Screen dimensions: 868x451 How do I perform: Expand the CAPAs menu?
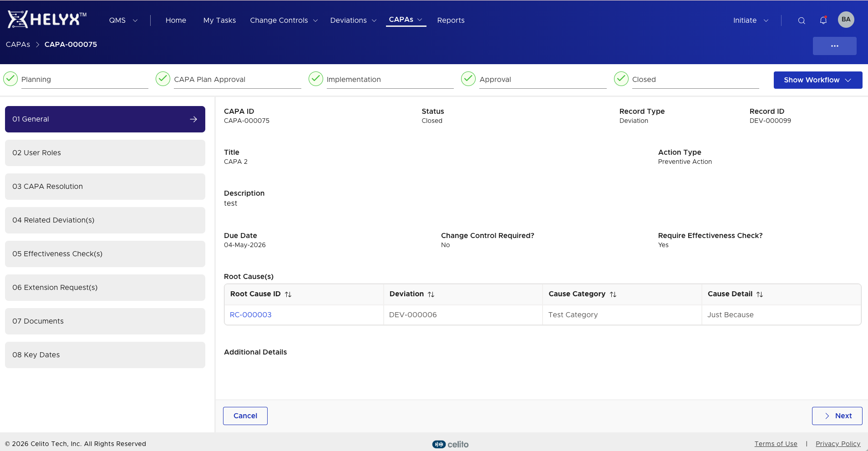pyautogui.click(x=406, y=20)
